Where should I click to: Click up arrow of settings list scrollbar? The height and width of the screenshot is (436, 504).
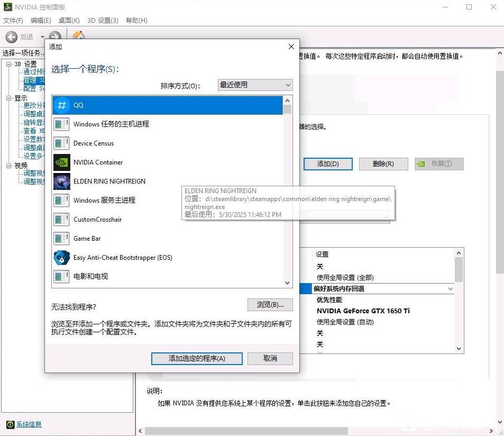pyautogui.click(x=459, y=253)
